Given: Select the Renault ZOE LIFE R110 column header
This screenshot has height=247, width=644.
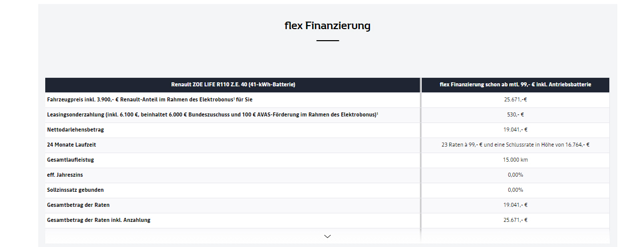Looking at the screenshot, I should [232, 85].
